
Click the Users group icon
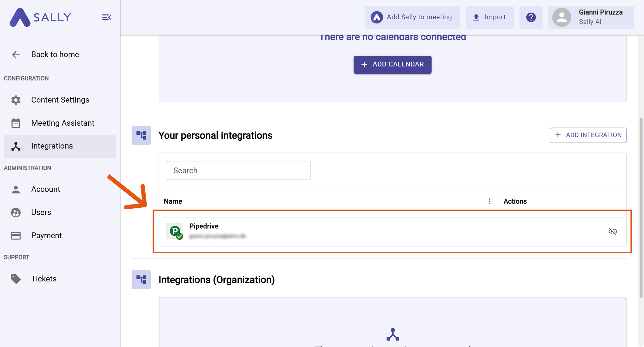pos(16,213)
